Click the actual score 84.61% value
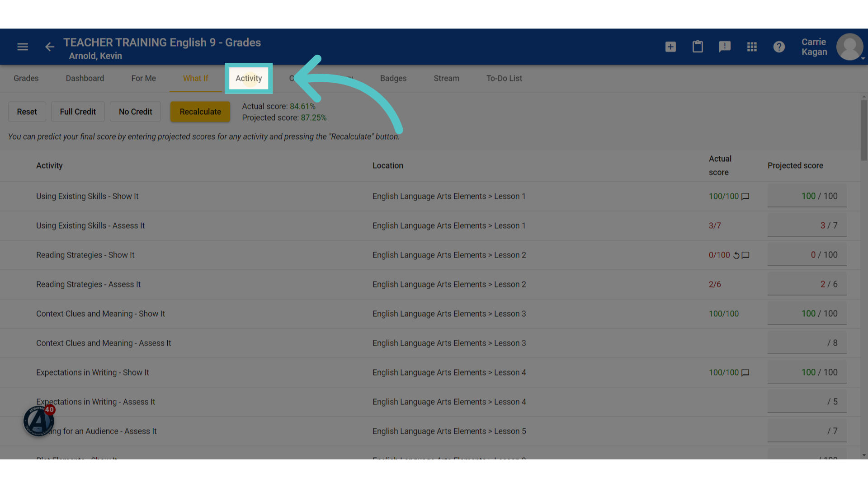 coord(302,107)
